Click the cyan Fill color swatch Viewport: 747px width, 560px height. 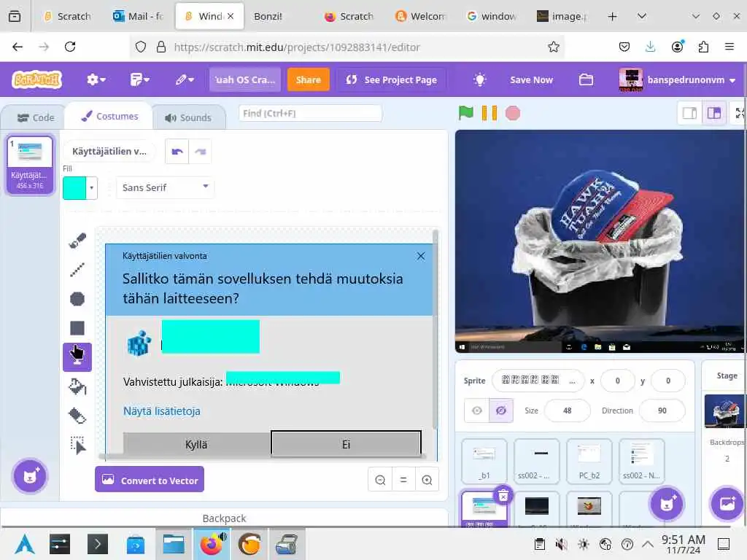75,187
